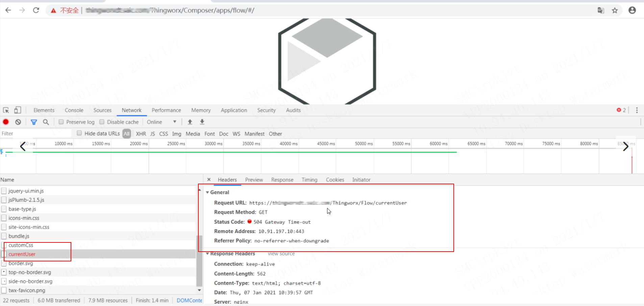Export HAR file using the download icon
The width and height of the screenshot is (644, 306).
point(201,122)
